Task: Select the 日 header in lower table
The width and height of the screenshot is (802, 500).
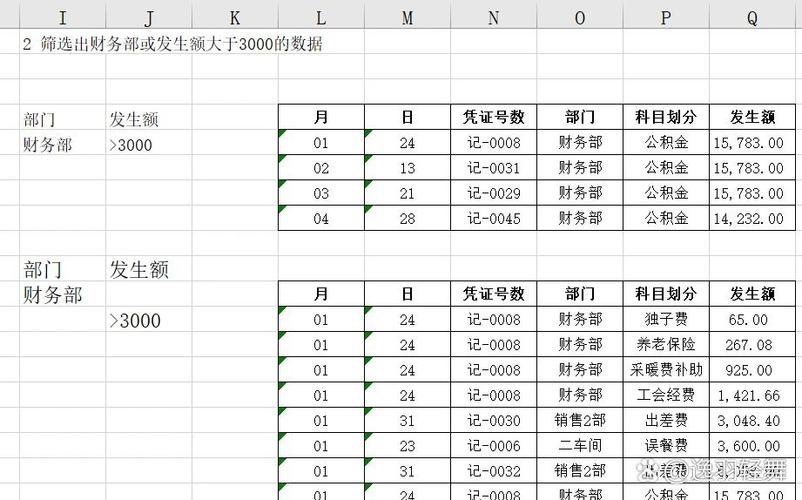Action: click(408, 293)
